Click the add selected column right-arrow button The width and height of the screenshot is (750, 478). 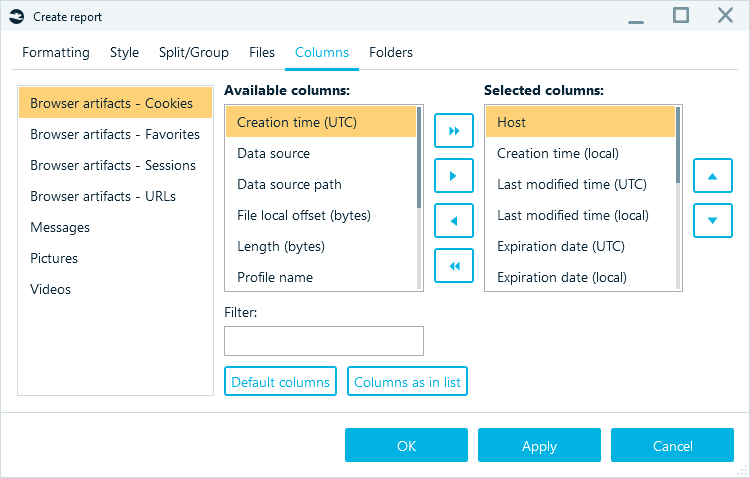453,176
